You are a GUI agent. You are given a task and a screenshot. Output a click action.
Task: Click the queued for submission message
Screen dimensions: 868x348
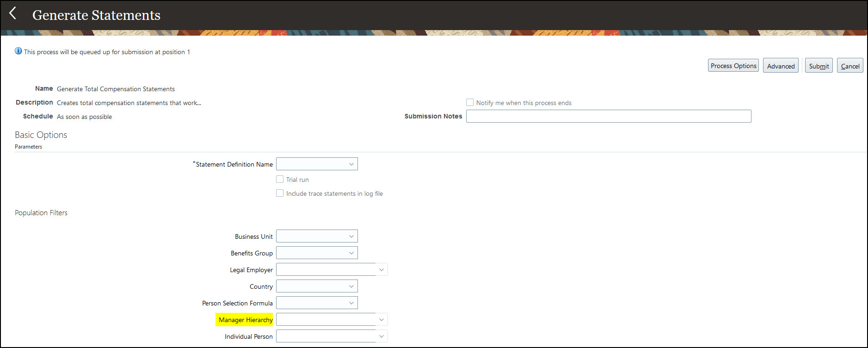click(107, 52)
